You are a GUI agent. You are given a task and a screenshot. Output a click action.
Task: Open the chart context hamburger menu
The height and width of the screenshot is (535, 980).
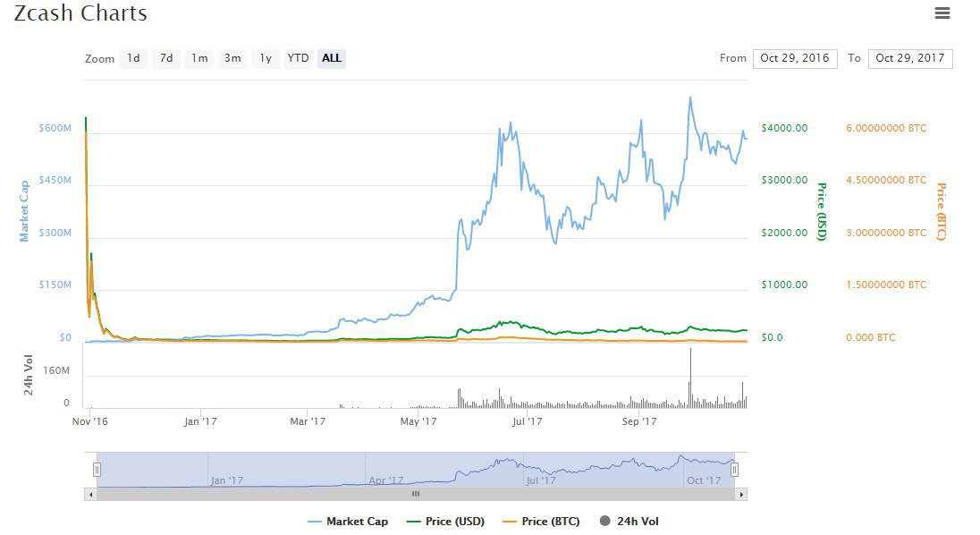[x=942, y=13]
